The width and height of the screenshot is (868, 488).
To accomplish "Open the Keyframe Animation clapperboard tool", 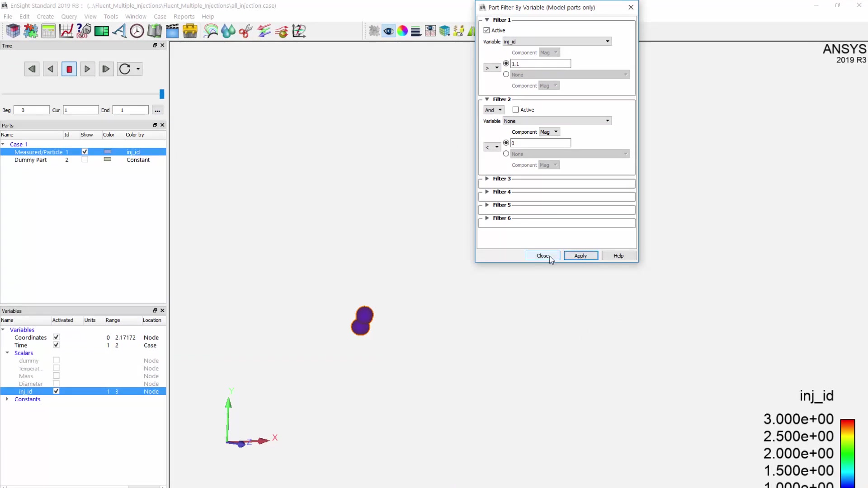I will (x=172, y=30).
